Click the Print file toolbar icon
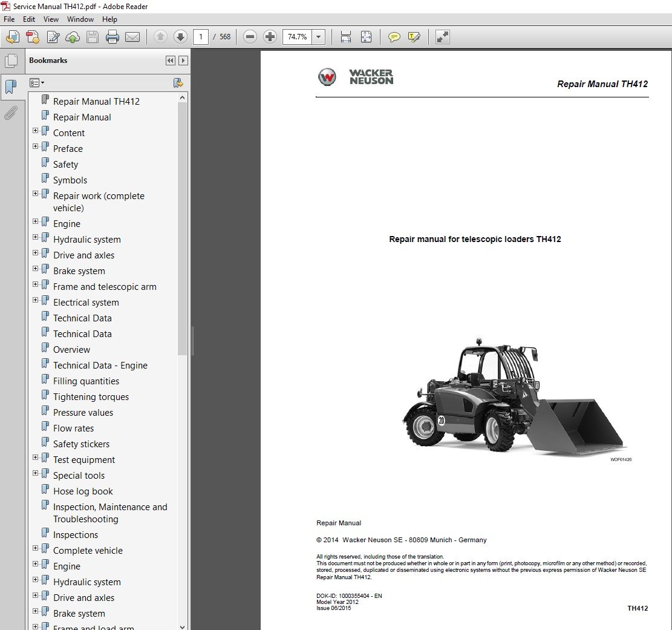 (113, 37)
